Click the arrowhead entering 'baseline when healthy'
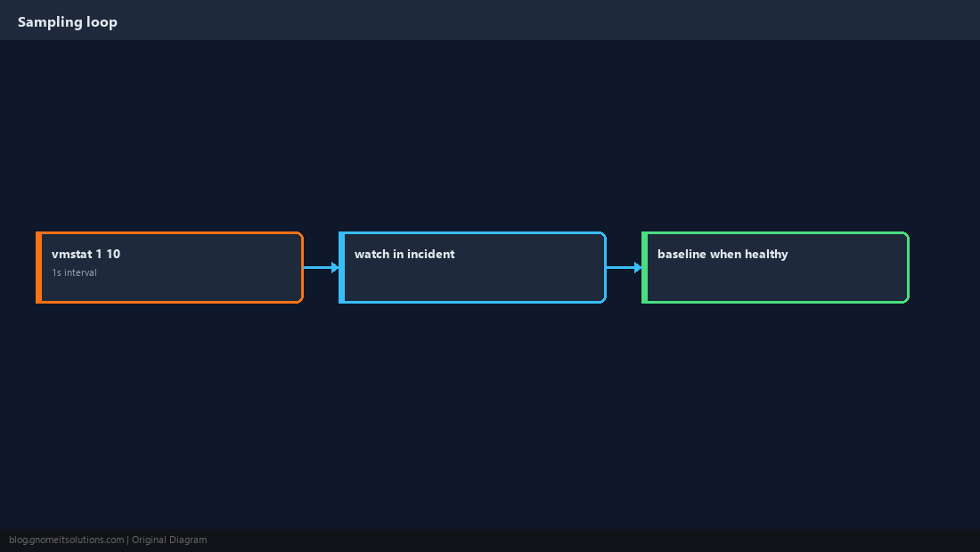Viewport: 980px width, 552px height. pyautogui.click(x=638, y=267)
